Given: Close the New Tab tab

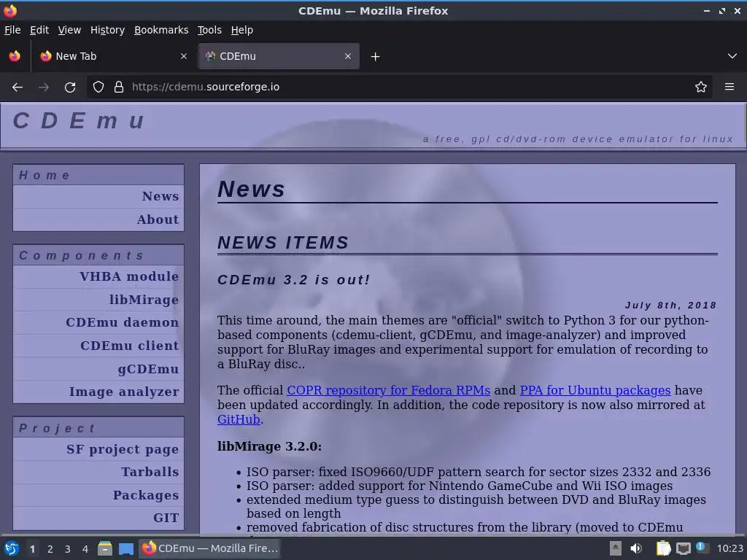Looking at the screenshot, I should [x=184, y=56].
